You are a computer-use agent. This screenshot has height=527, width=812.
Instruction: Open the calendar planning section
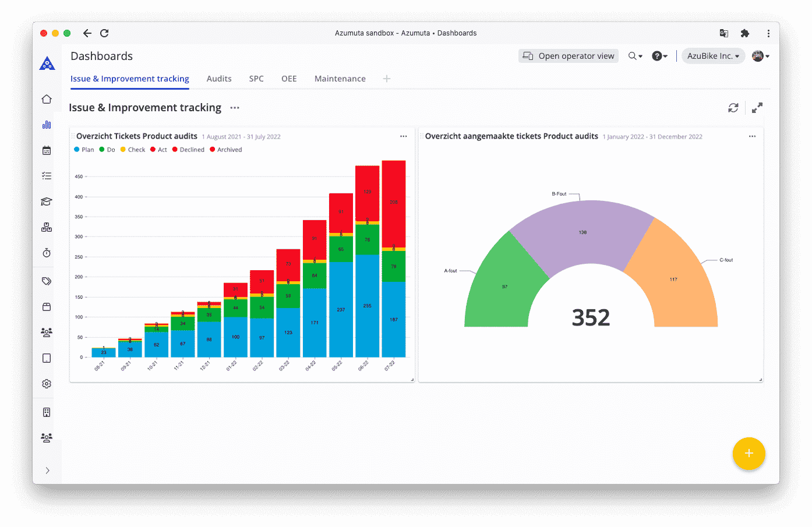tap(46, 150)
